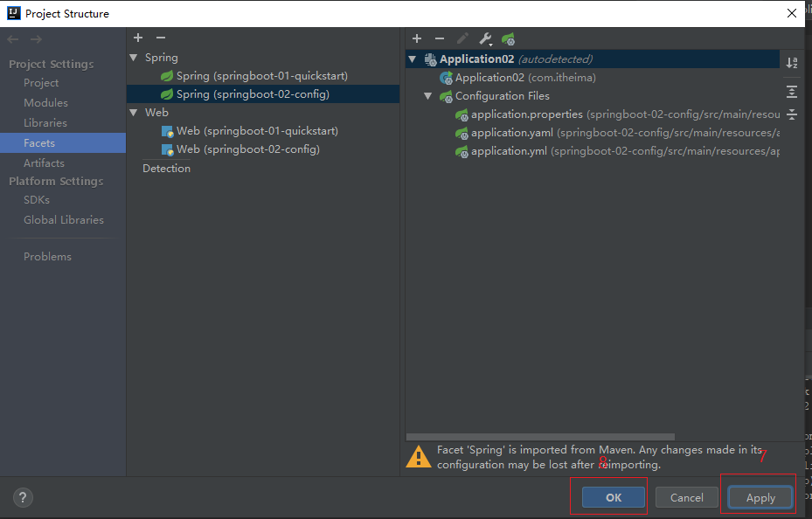The image size is (812, 519).
Task: Click the Collapse All icon
Action: coord(791,114)
